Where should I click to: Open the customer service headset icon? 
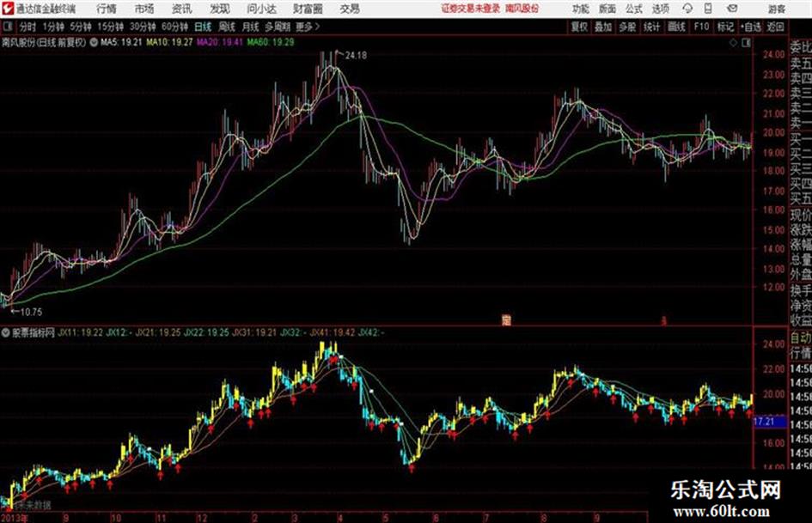tap(687, 9)
